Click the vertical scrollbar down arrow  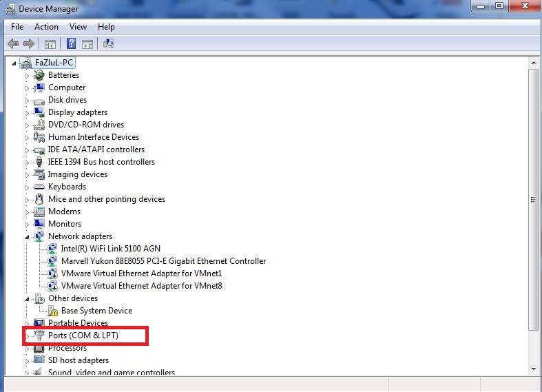pos(533,369)
